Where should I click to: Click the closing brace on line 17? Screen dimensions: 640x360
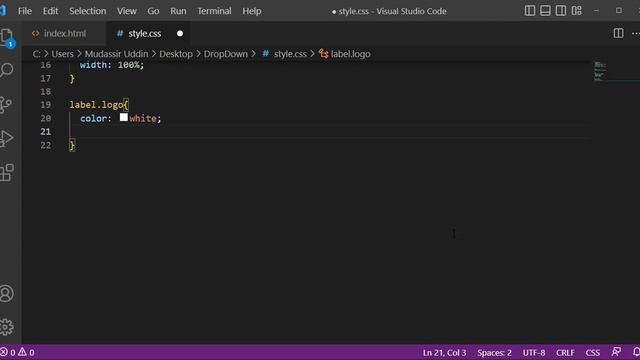(x=72, y=78)
